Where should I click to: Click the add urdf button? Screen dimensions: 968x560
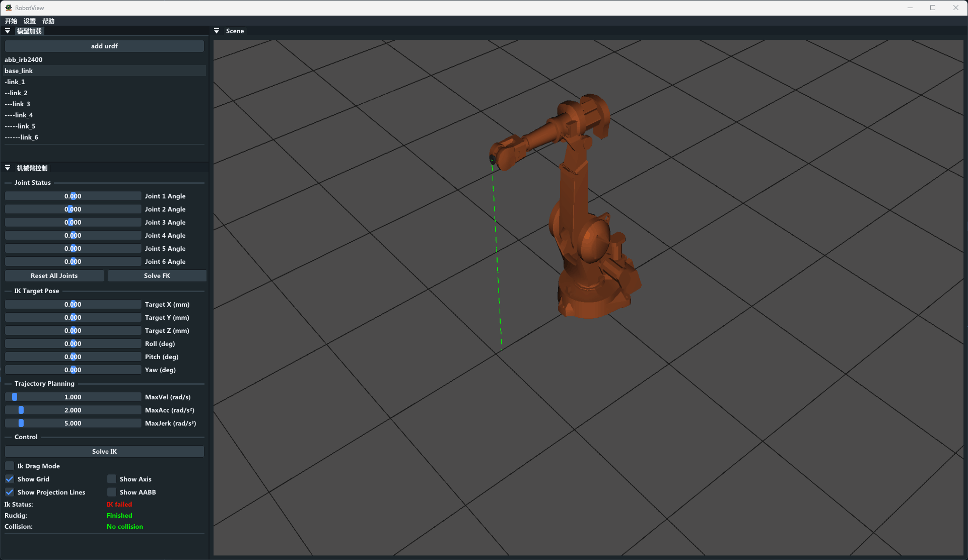[x=104, y=46]
